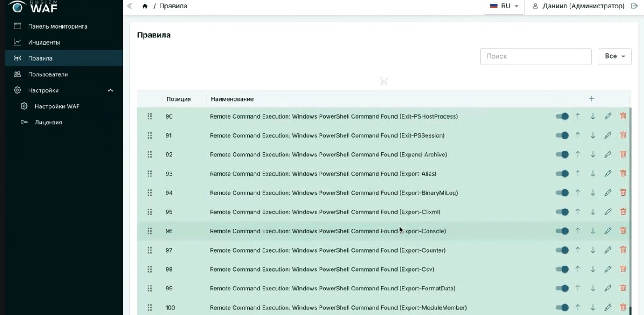Click the drag handle of rule 97
The width and height of the screenshot is (644, 315).
click(x=150, y=250)
